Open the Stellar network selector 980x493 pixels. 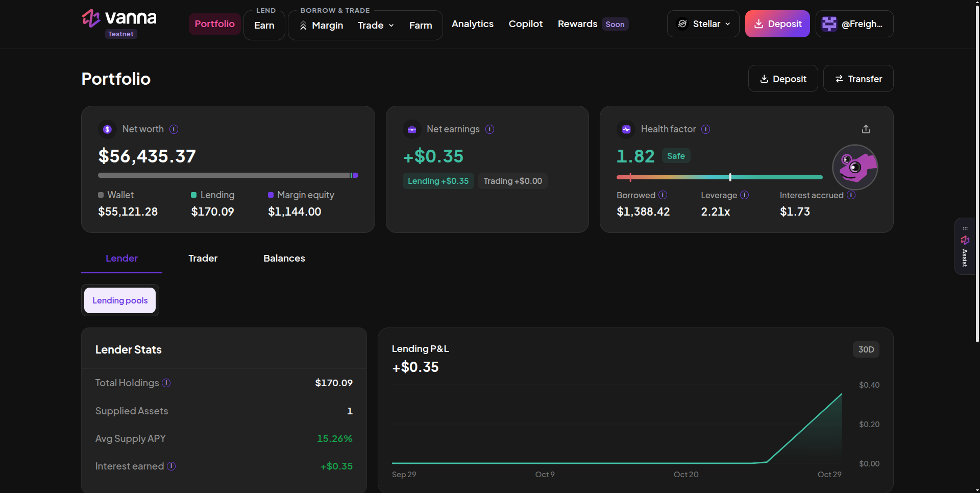(703, 24)
